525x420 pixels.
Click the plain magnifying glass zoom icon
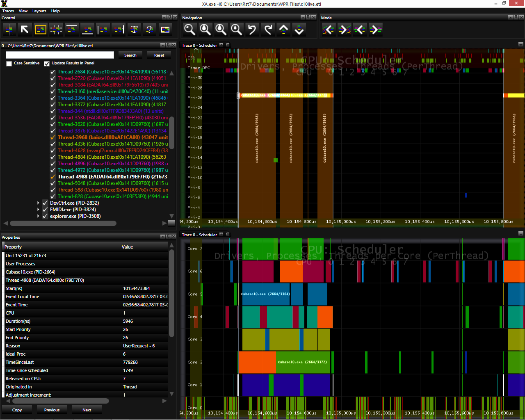click(x=189, y=30)
